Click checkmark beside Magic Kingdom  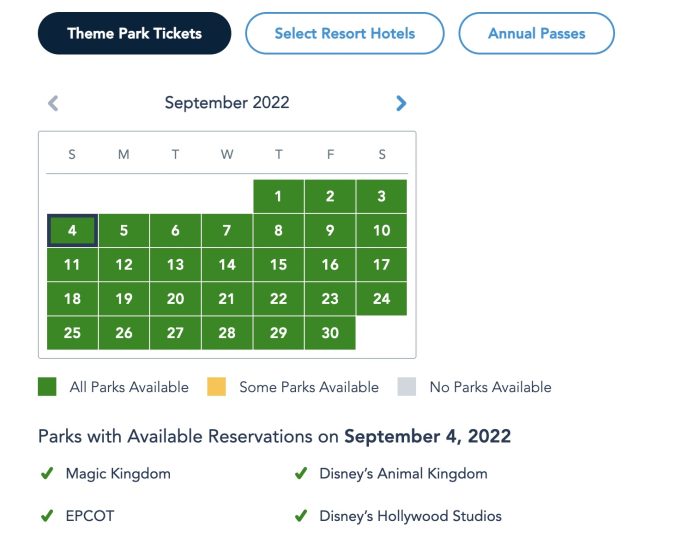47,474
